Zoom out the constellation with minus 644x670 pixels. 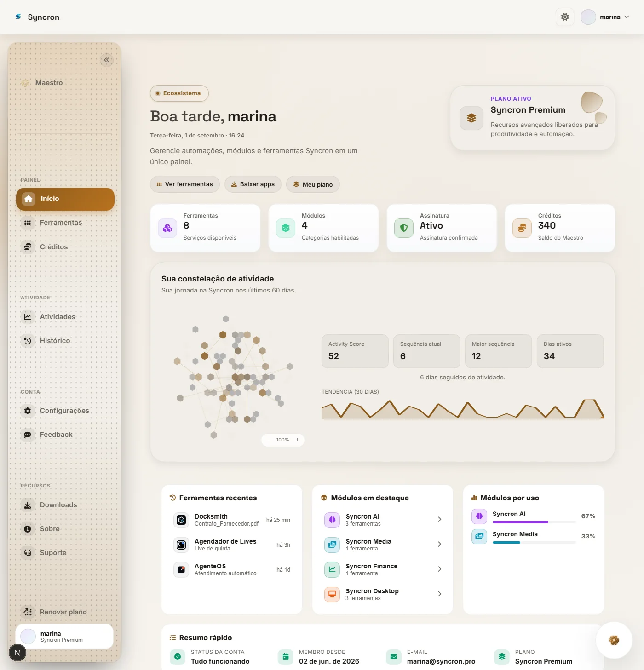[269, 440]
